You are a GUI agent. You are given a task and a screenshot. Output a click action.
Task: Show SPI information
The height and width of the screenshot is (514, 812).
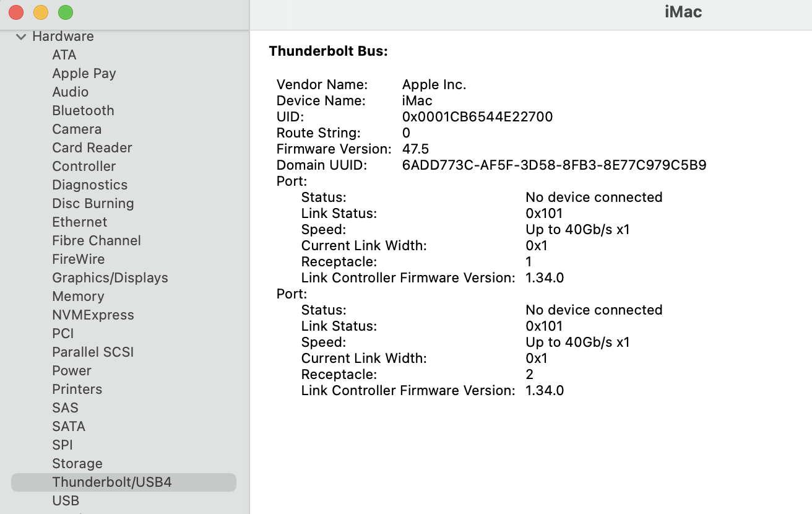pyautogui.click(x=63, y=445)
